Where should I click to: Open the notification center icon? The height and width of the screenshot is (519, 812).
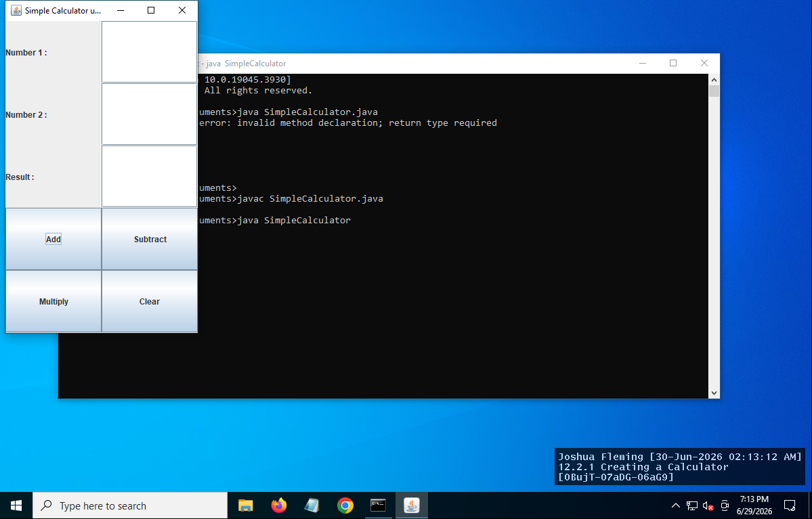pyautogui.click(x=789, y=505)
